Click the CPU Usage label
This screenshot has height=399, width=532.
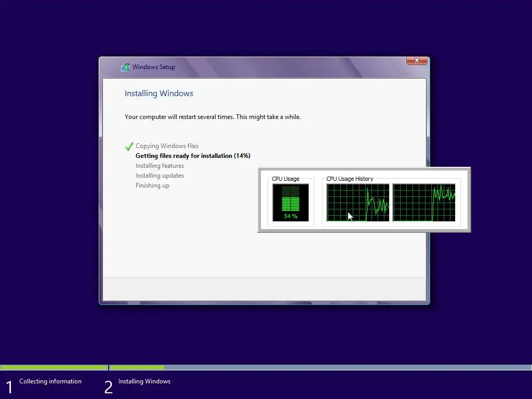coord(286,179)
